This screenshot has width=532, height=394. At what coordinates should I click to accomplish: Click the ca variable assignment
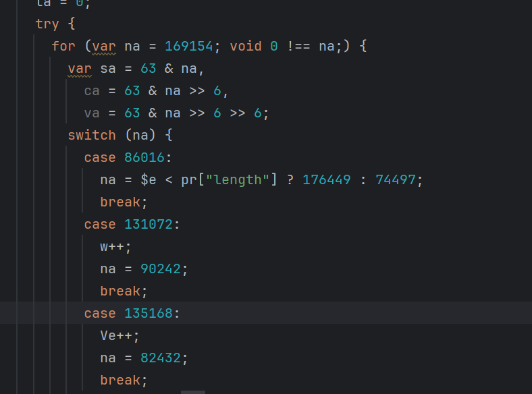[x=92, y=91]
